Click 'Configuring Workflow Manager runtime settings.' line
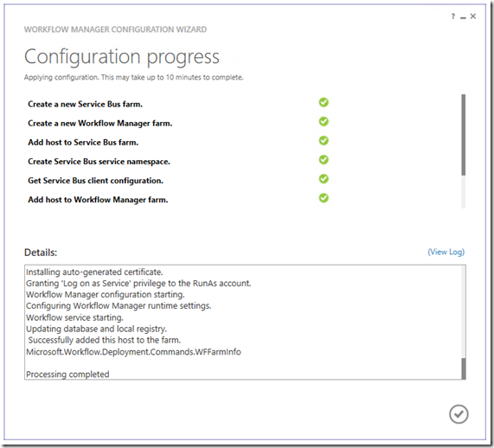This screenshot has height=448, width=494. 119,306
